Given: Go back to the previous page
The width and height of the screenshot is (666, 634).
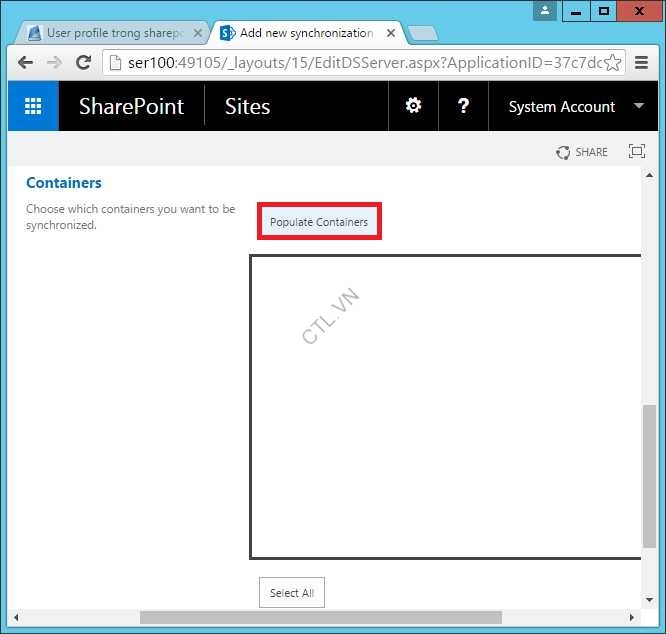Looking at the screenshot, I should 26,62.
